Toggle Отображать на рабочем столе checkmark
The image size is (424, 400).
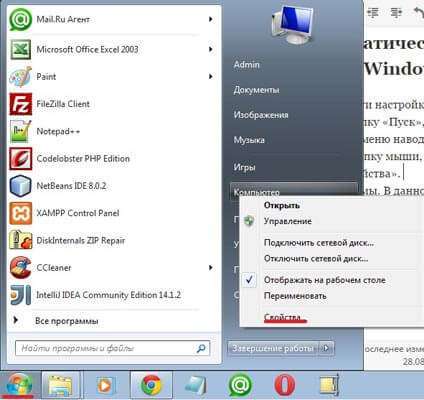pyautogui.click(x=249, y=280)
